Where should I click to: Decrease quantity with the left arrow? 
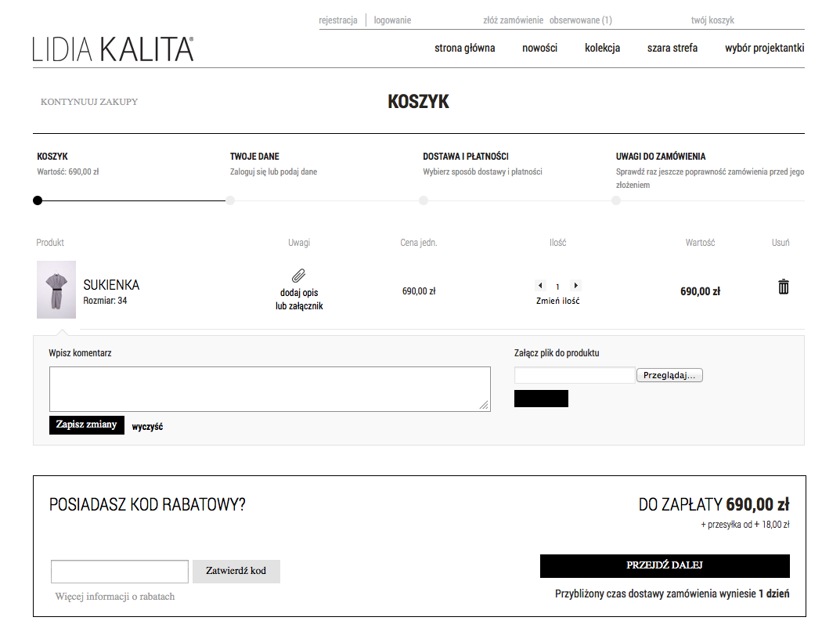(x=540, y=286)
